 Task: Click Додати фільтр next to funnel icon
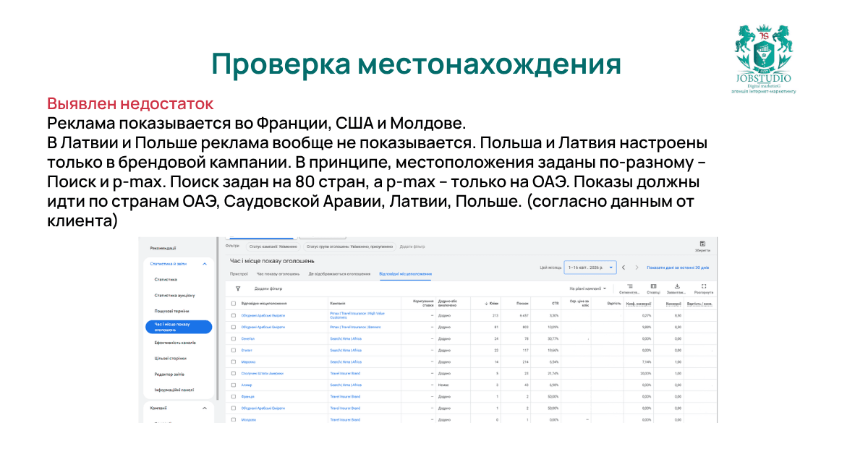(x=268, y=288)
